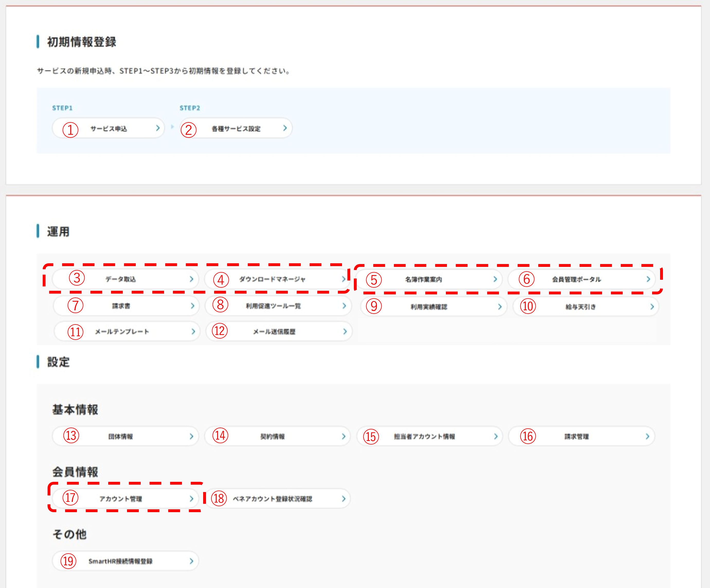
Task: Click the サービス申込 step button
Action: click(x=108, y=129)
